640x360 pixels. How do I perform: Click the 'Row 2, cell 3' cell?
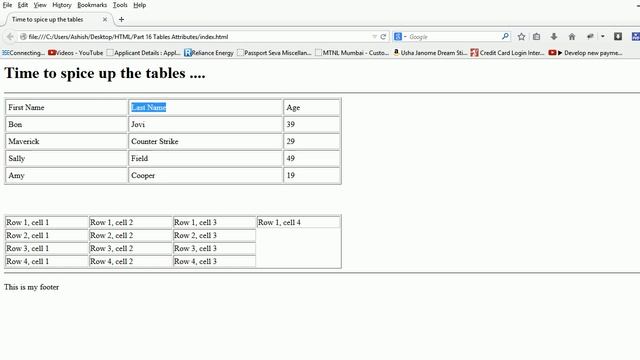point(215,236)
